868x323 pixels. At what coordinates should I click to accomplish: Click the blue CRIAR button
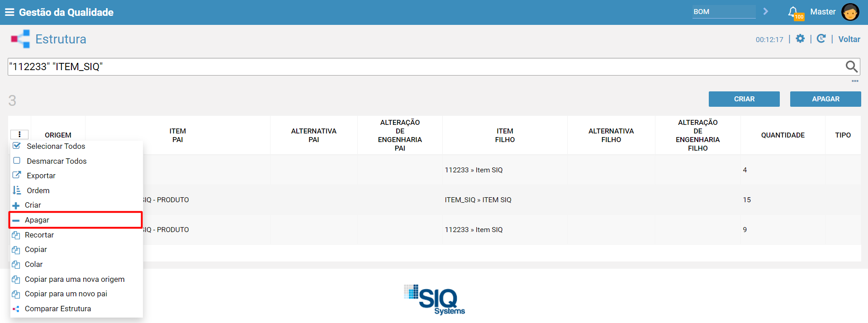(x=744, y=99)
